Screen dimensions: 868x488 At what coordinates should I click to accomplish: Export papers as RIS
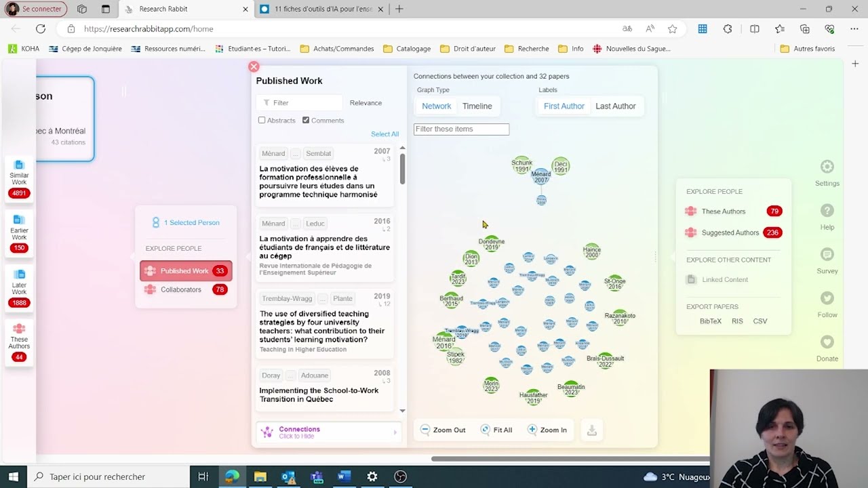click(737, 321)
